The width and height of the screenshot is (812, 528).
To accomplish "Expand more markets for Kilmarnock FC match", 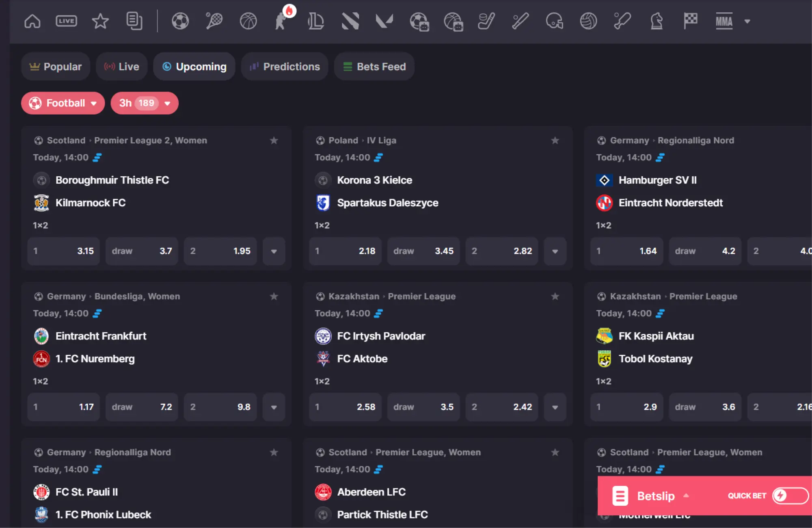I will point(274,251).
